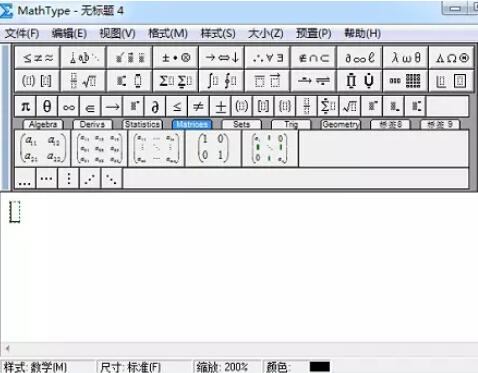Switch to the Sets tab

click(241, 124)
